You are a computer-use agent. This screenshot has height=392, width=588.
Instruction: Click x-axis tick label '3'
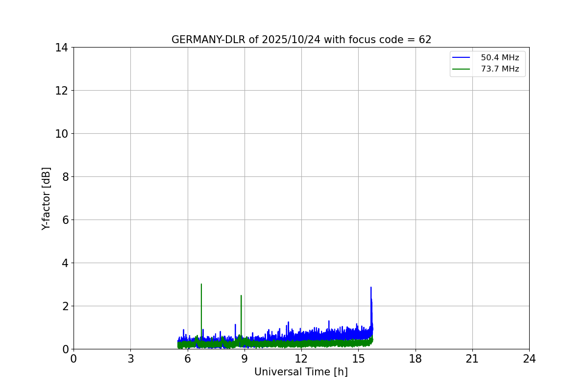(x=130, y=359)
